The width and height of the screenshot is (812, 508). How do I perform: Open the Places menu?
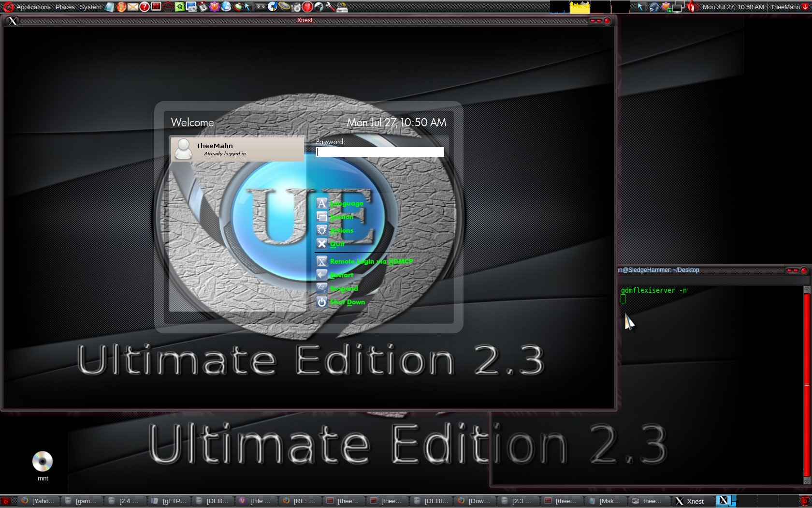[x=65, y=7]
